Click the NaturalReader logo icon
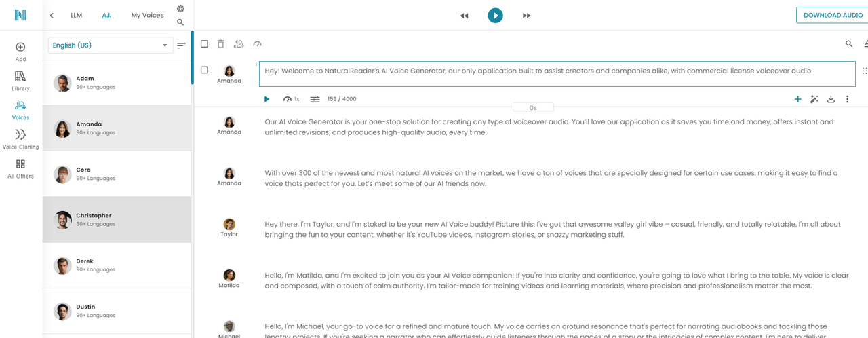This screenshot has height=338, width=868. pyautogui.click(x=20, y=15)
